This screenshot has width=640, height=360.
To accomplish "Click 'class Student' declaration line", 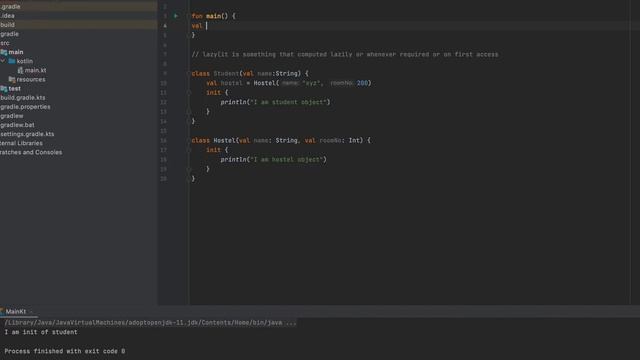I will point(250,73).
